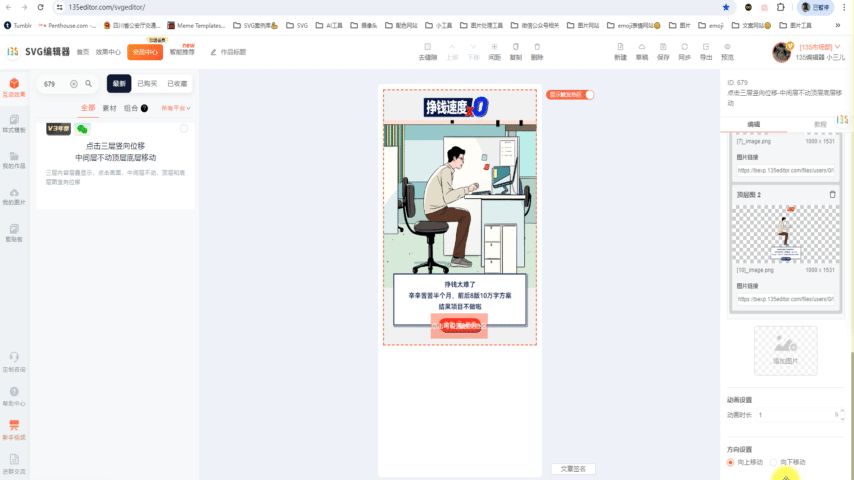Click the 添加图片 placeholder
The width and height of the screenshot is (854, 480).
tap(785, 350)
